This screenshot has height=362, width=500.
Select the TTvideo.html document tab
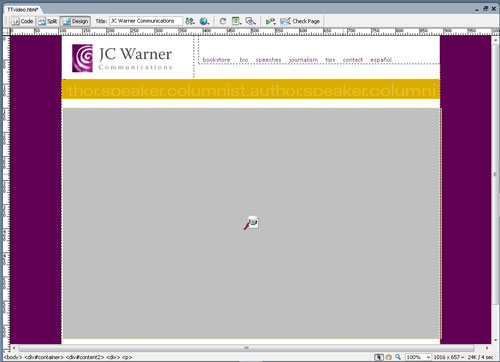(23, 10)
